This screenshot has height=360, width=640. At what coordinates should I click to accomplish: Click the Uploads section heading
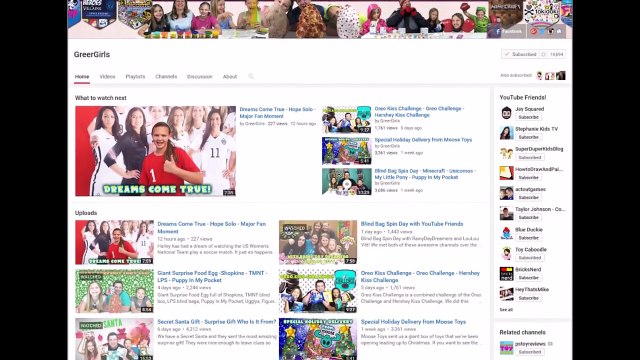pos(86,213)
